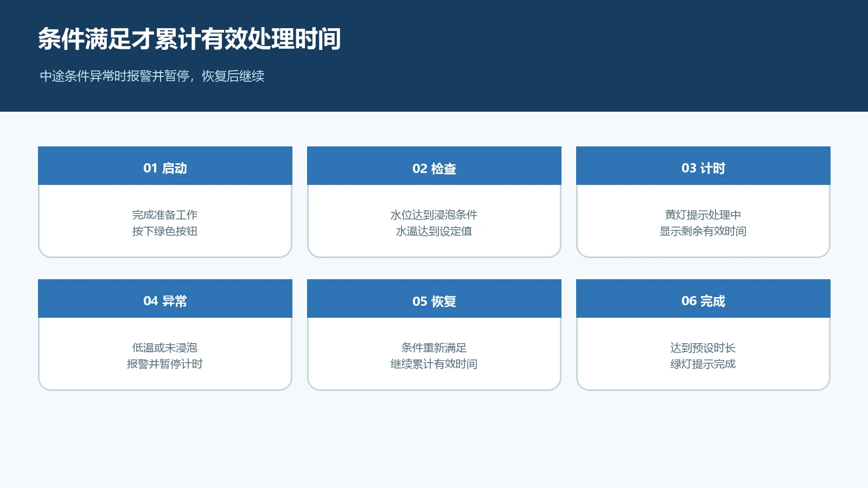Screen dimensions: 868x488
Task: Click the 02 检查 card header
Action: click(434, 166)
